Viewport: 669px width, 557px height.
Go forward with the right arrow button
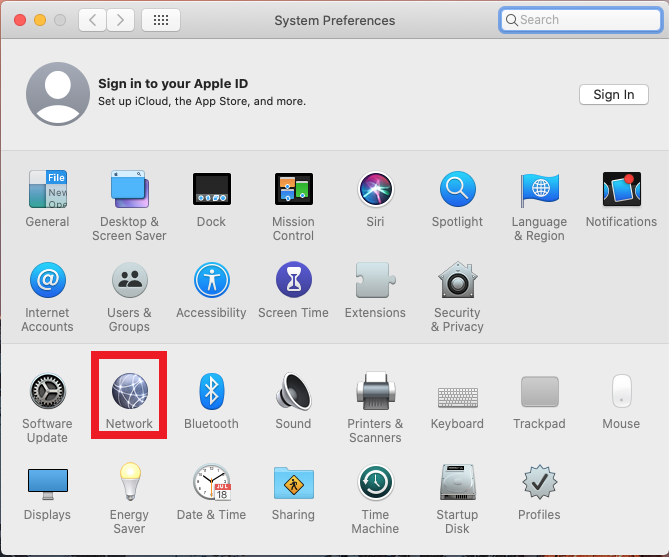[x=120, y=20]
